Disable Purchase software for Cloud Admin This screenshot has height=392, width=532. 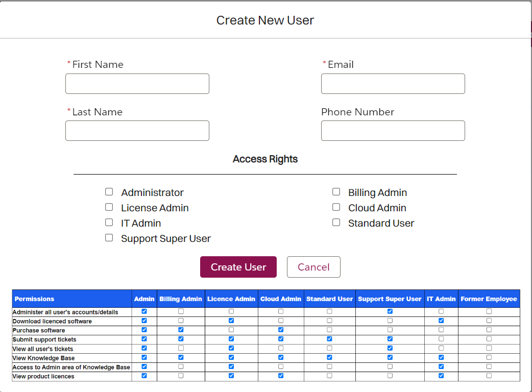280,330
